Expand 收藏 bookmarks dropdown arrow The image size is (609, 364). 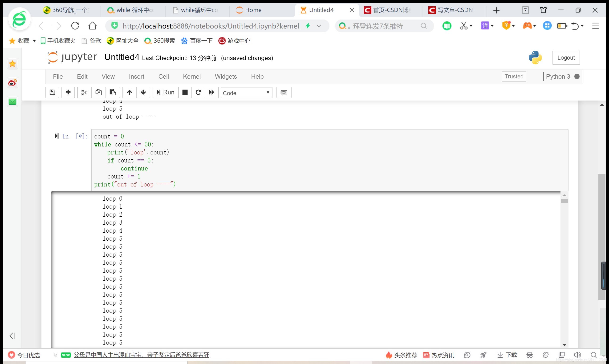[x=34, y=41]
